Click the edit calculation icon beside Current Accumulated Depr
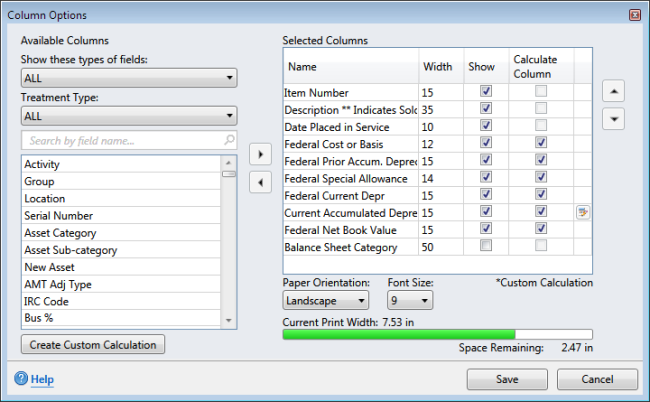This screenshot has height=402, width=650. point(581,212)
